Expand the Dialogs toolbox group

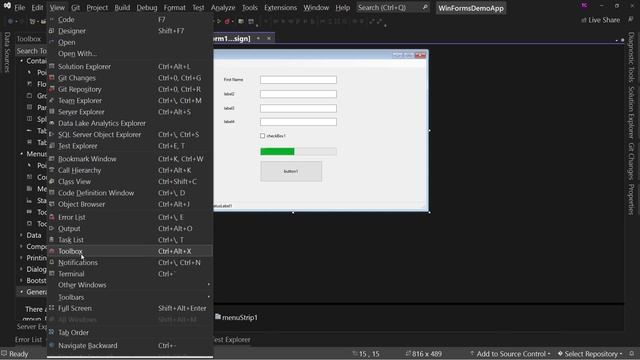(x=22, y=269)
